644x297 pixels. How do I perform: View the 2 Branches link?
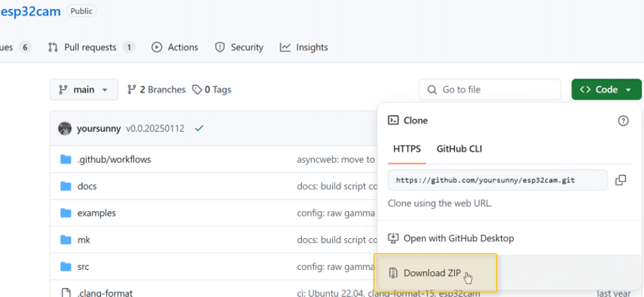pyautogui.click(x=157, y=90)
